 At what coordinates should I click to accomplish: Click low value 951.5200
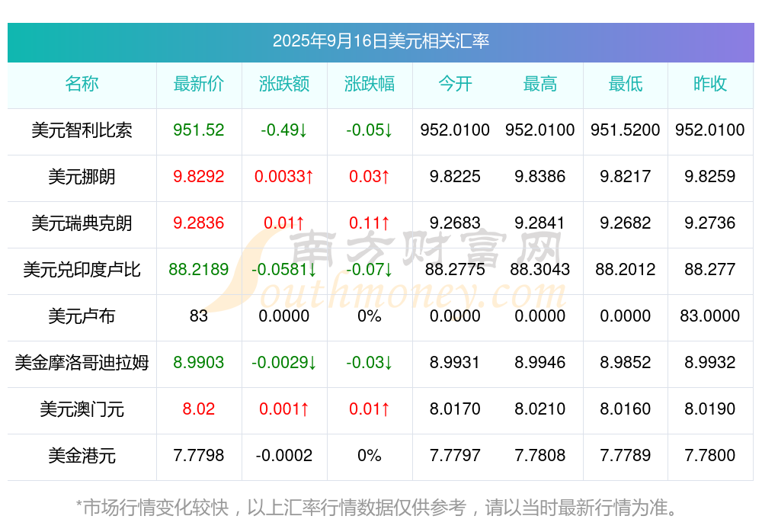[x=625, y=130]
